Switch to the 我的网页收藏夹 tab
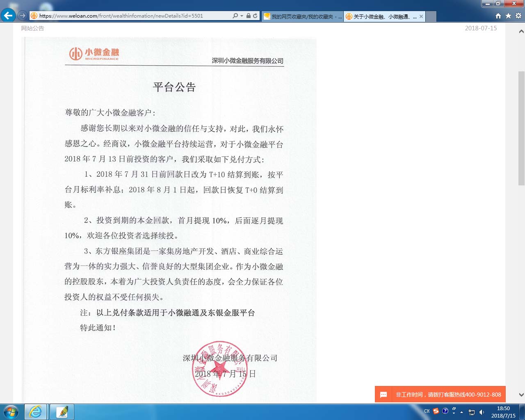 302,16
